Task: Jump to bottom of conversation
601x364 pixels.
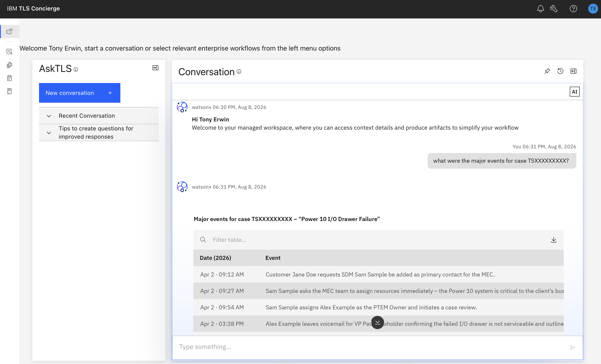Action: (377, 323)
